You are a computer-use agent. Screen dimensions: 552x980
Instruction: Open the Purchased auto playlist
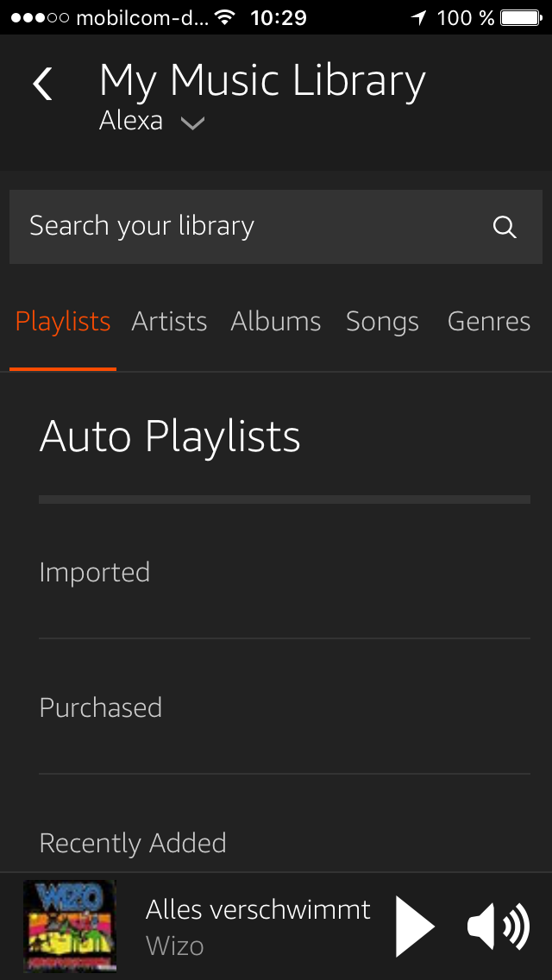pos(101,708)
